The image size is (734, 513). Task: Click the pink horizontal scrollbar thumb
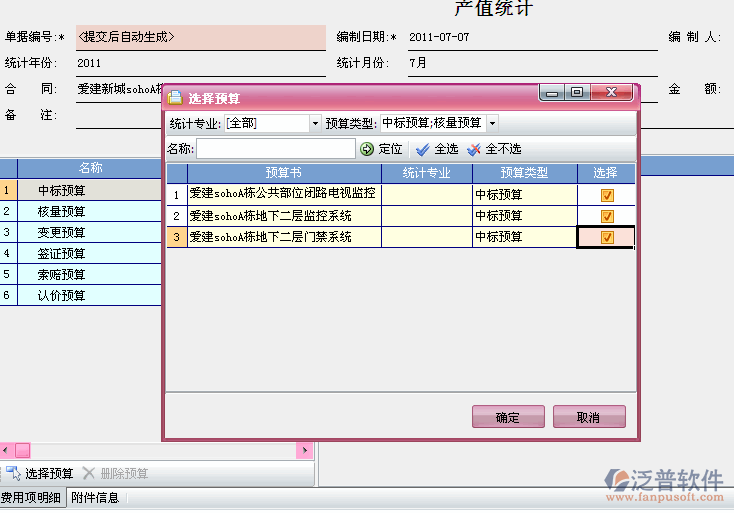pos(23,451)
